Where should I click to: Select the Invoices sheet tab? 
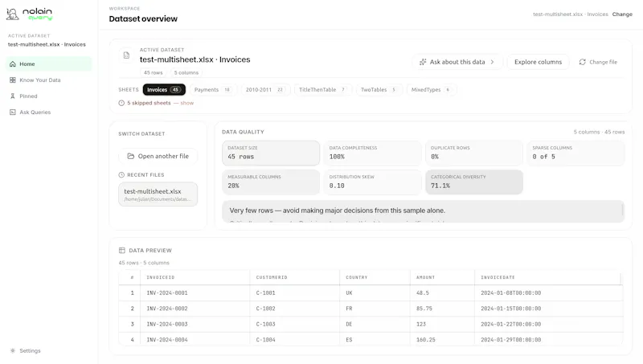pyautogui.click(x=164, y=90)
